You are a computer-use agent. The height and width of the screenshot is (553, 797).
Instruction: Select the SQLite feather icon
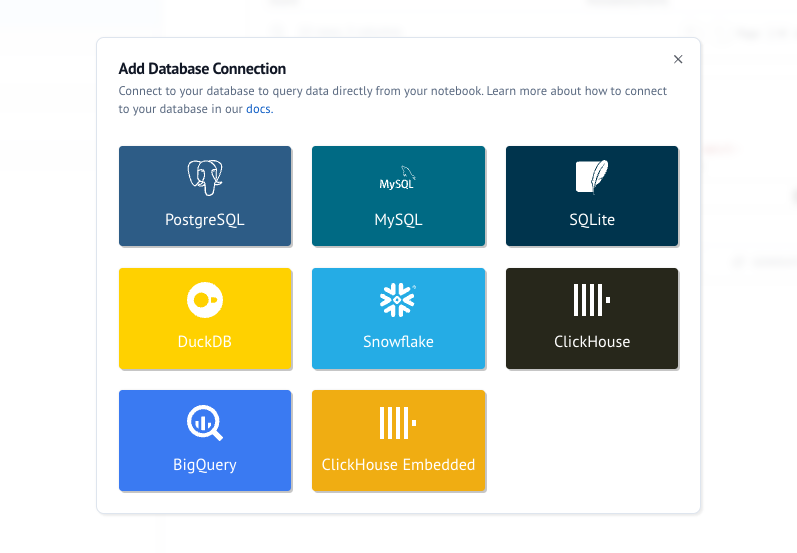[592, 177]
